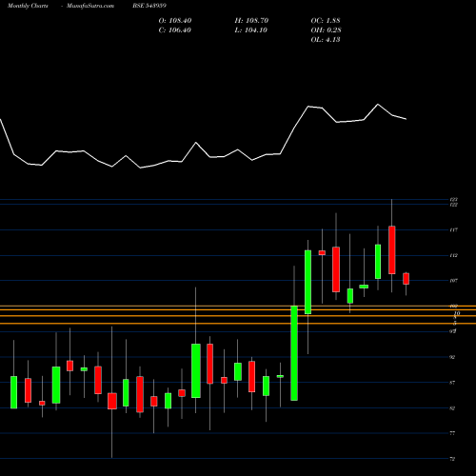Screen dimensions: 476x476
Task: Click the price axis label '77'
Action: coord(452,433)
